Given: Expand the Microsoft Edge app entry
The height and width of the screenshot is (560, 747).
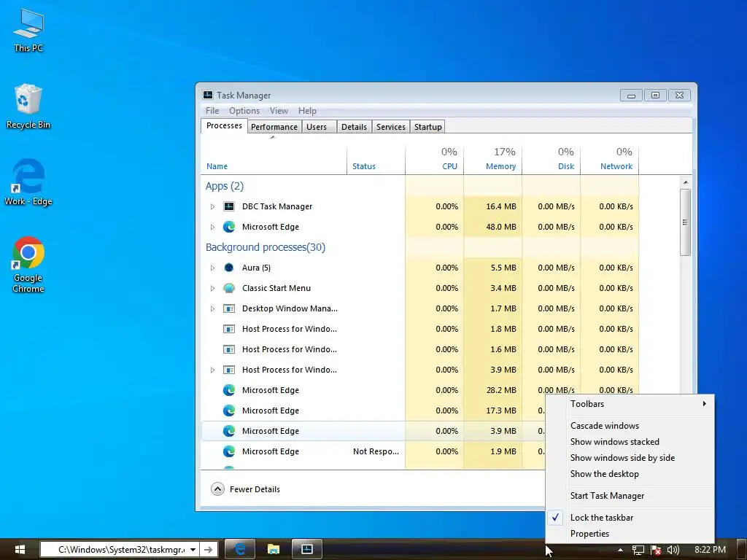Looking at the screenshot, I should [212, 227].
